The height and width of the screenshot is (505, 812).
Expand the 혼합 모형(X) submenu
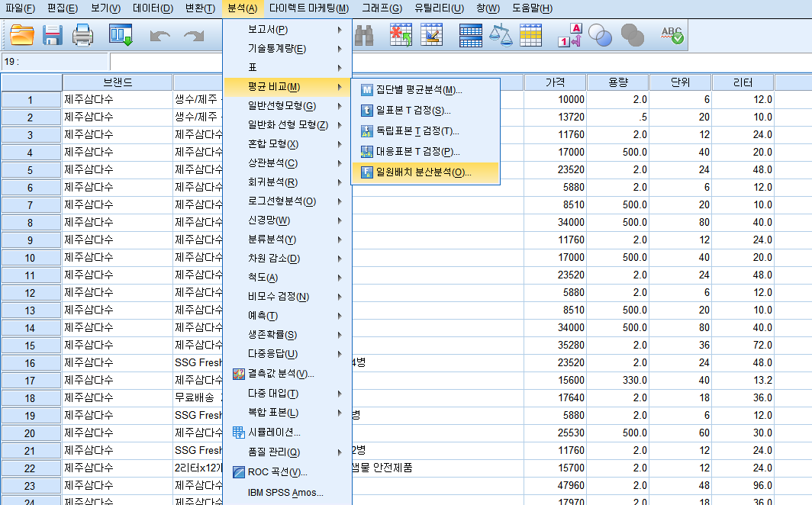pyautogui.click(x=288, y=144)
